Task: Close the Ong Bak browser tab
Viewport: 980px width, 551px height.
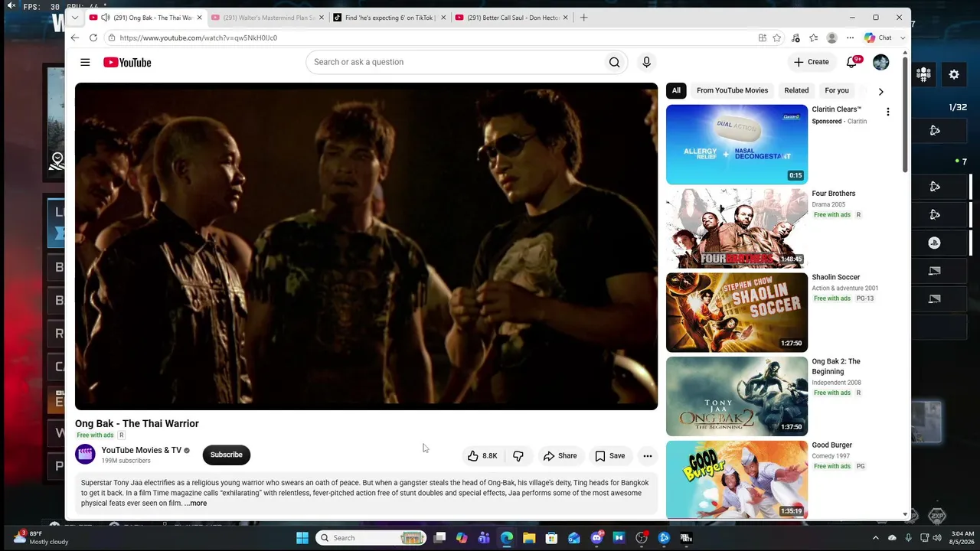Action: point(200,18)
